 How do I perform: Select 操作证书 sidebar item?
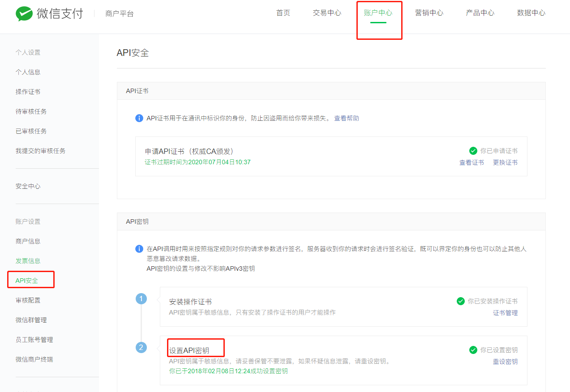(28, 92)
